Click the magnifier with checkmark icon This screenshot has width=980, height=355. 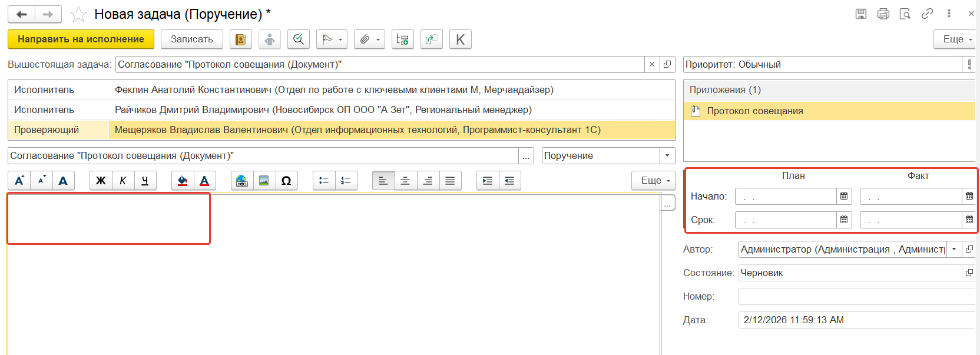[x=299, y=39]
